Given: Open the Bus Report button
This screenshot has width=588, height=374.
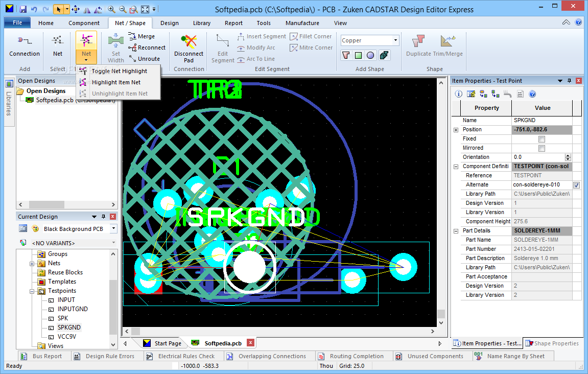Looking at the screenshot, I should (41, 356).
